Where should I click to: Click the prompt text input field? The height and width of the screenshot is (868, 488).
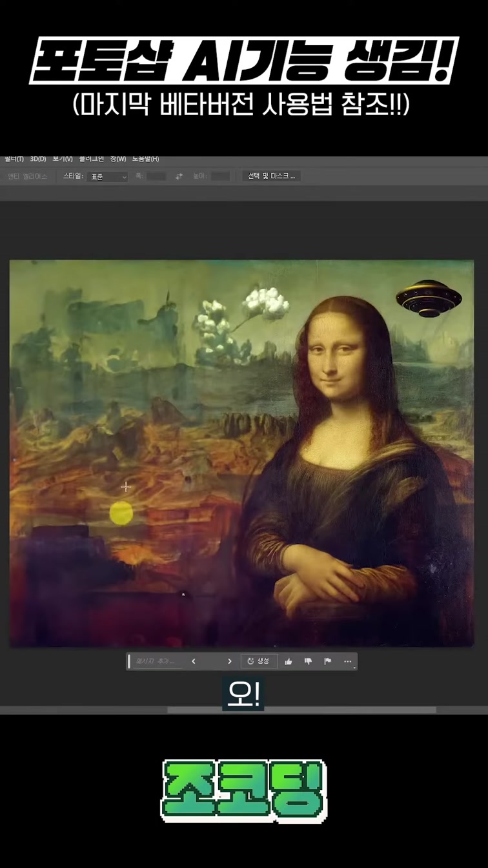(x=158, y=661)
